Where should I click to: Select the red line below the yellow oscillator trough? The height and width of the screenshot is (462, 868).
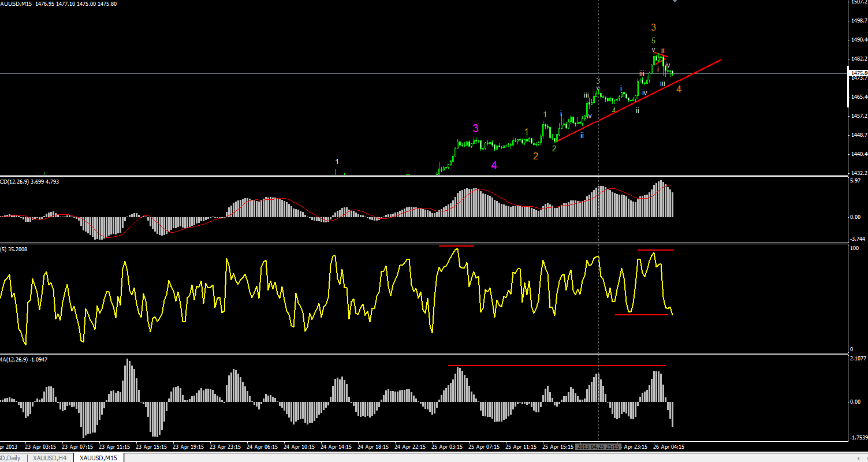click(642, 314)
